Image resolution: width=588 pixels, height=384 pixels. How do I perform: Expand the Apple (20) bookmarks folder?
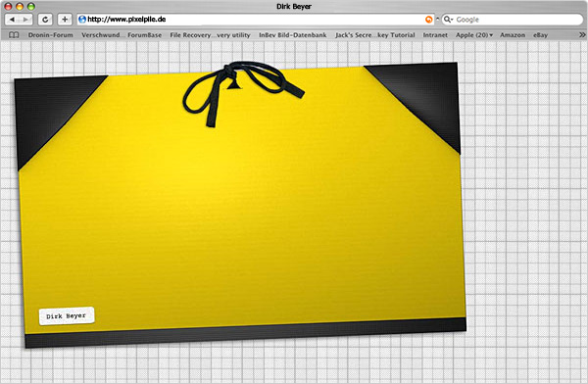click(x=474, y=35)
